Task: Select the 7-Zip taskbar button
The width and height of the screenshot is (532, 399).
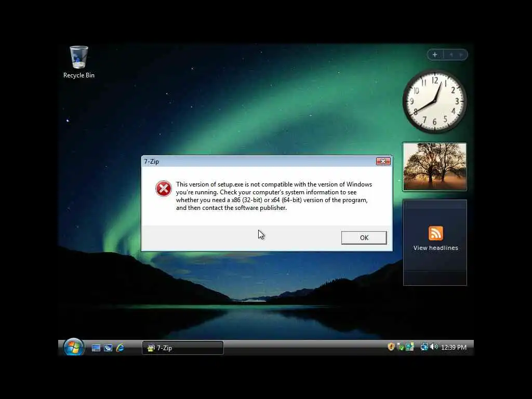Action: (182, 348)
